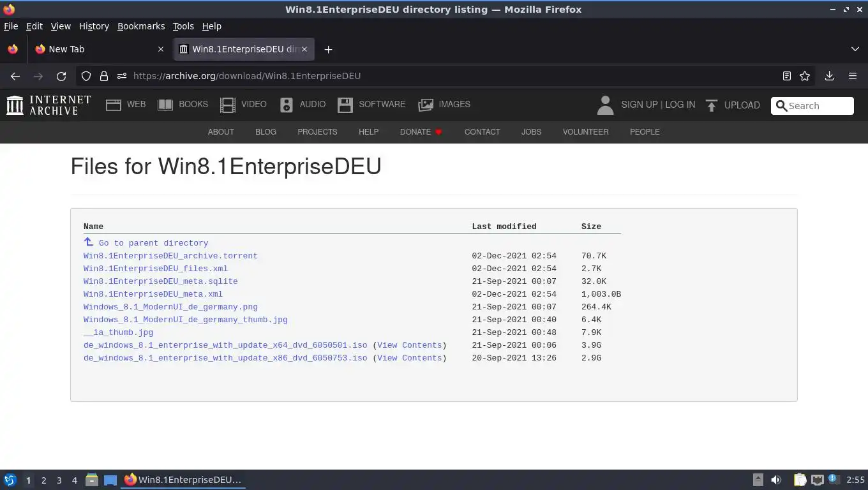
Task: Expand the list all tabs chevron
Action: (855, 49)
